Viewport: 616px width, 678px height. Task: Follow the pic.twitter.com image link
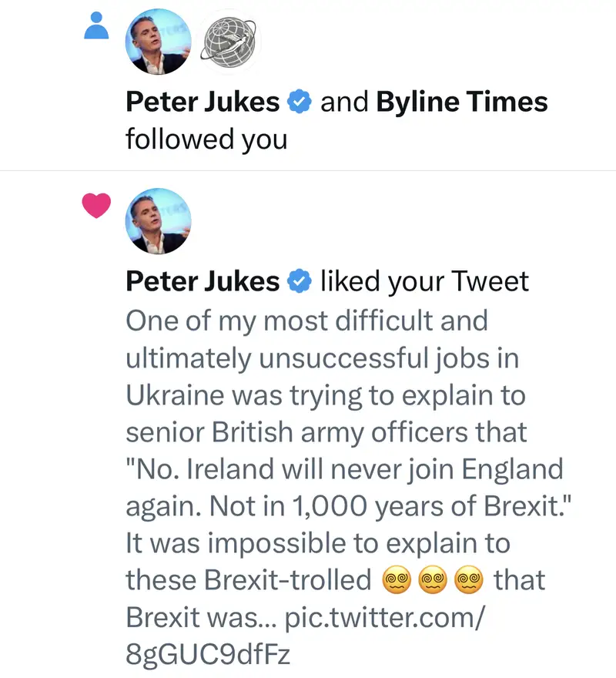[385, 619]
